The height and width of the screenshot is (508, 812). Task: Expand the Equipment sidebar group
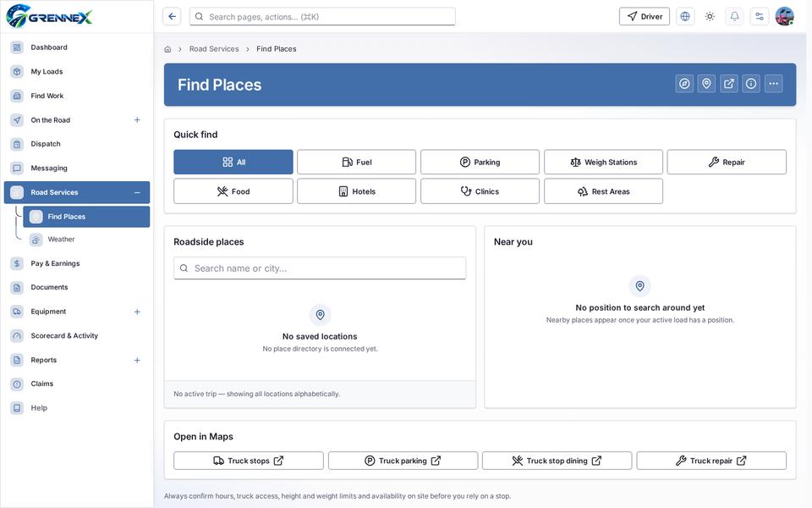pyautogui.click(x=137, y=312)
